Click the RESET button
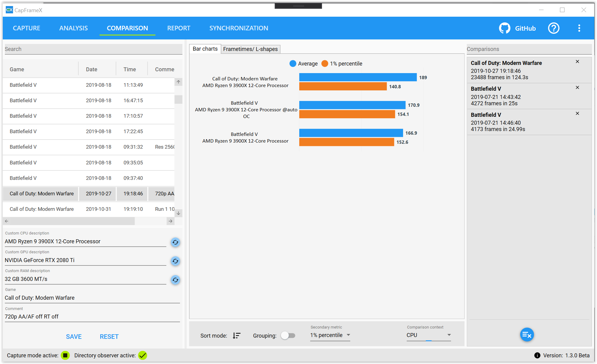597x364 pixels. click(x=109, y=336)
